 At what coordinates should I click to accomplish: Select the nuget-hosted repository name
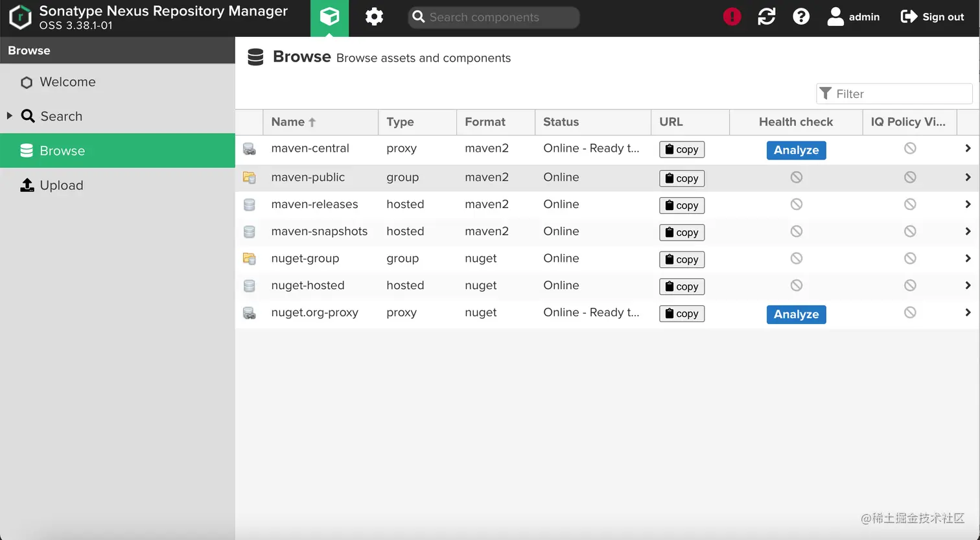tap(308, 285)
